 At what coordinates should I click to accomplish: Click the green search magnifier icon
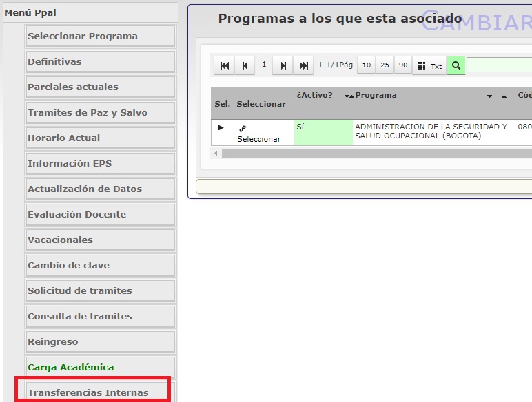pos(456,66)
